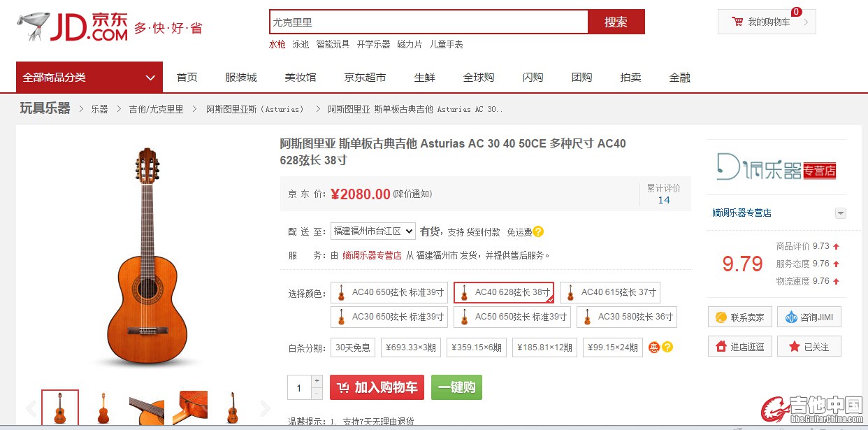The width and height of the screenshot is (868, 430).
Task: Expand the 我的购物车 arrow
Action: click(x=806, y=22)
